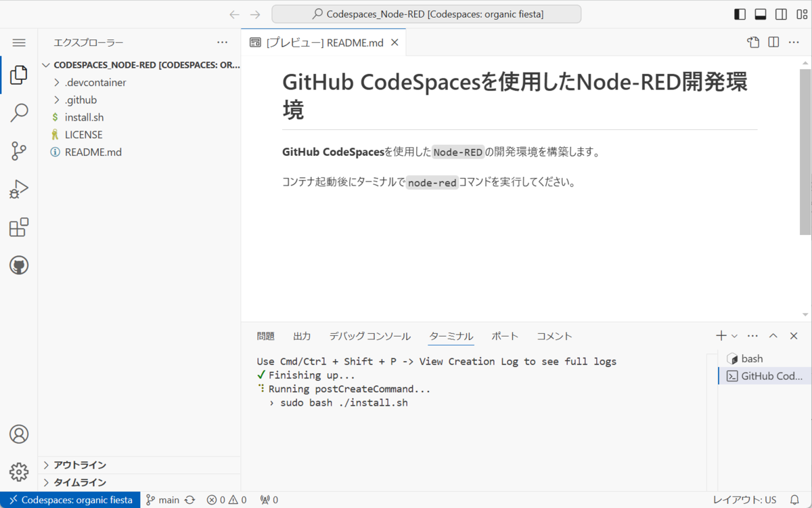Open the Run and Debug view
812x508 pixels.
coord(19,189)
